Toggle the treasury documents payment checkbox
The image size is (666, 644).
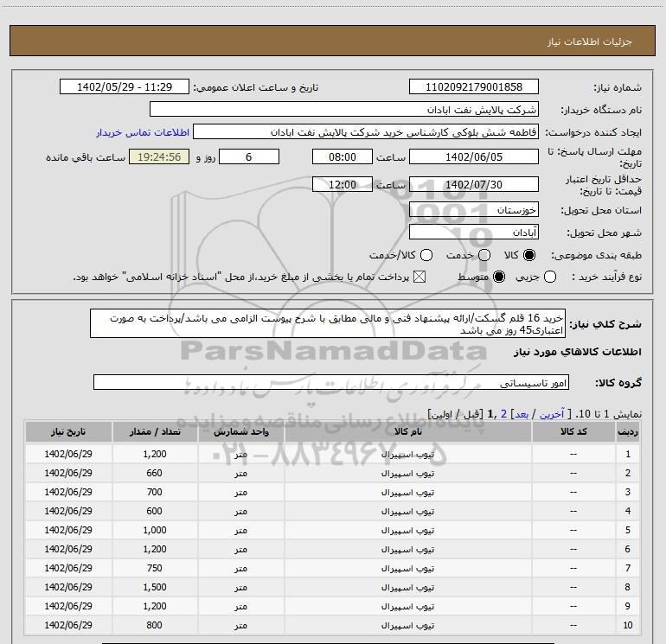click(x=420, y=277)
